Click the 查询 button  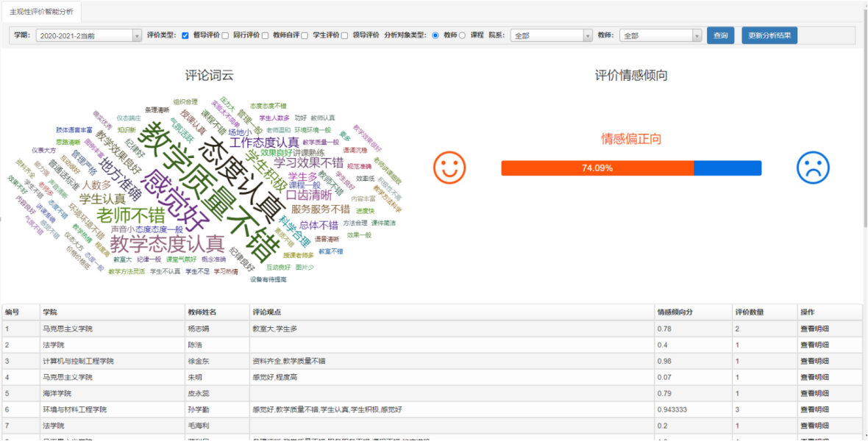[720, 35]
